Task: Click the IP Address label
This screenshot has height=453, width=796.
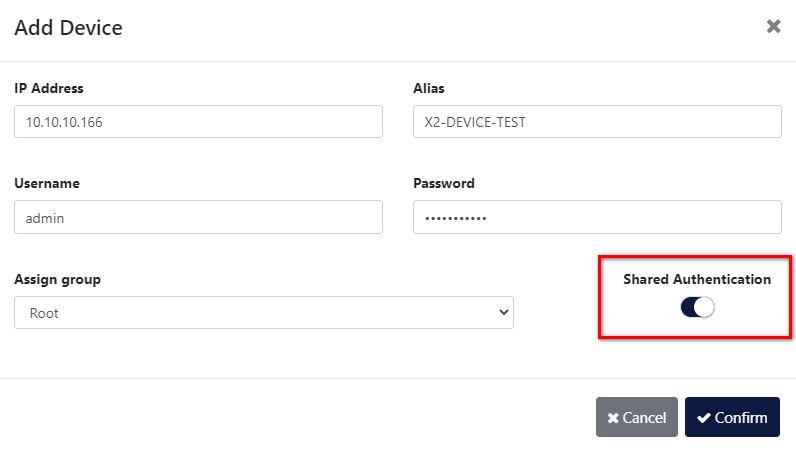Action: [x=48, y=88]
